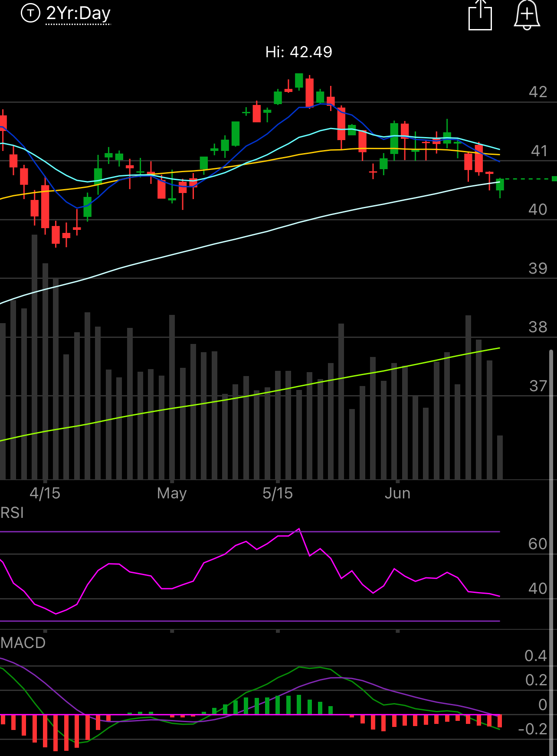Tap the Jun date label

(397, 493)
